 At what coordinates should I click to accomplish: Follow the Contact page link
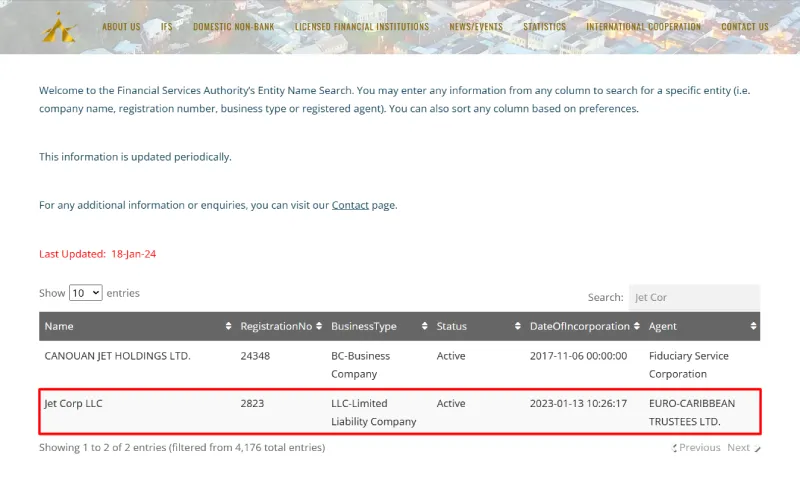(350, 205)
